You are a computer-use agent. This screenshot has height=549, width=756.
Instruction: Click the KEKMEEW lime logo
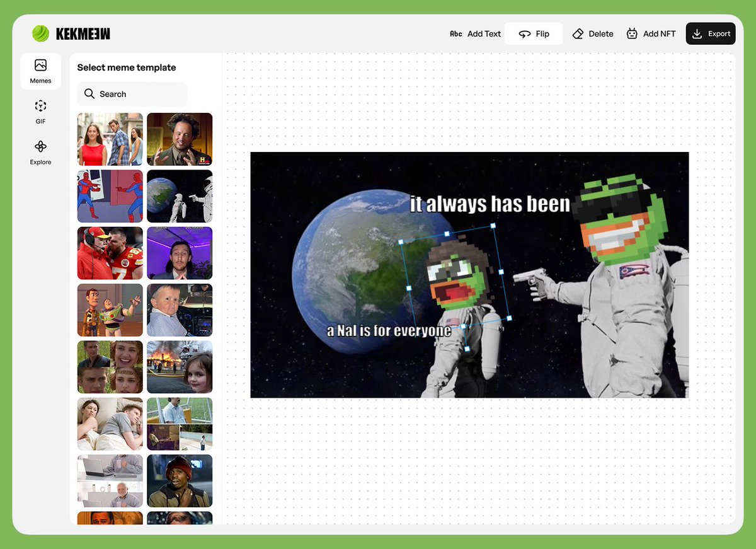point(40,33)
